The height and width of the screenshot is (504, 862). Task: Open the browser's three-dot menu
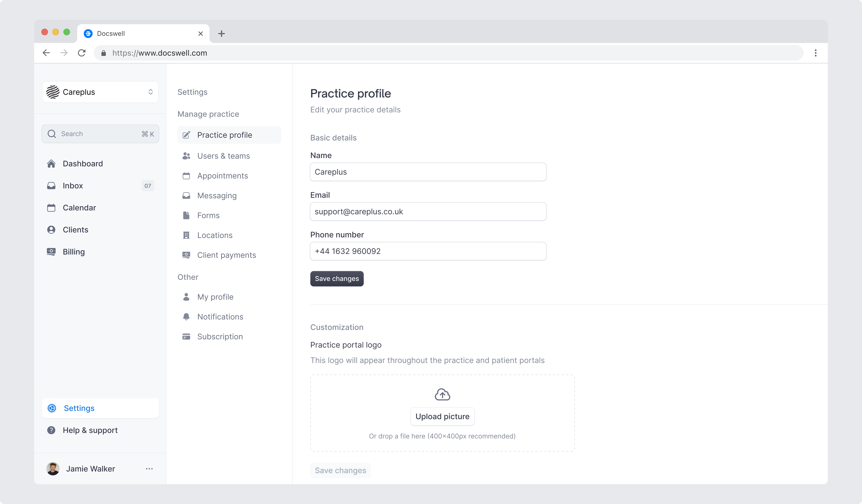click(815, 53)
